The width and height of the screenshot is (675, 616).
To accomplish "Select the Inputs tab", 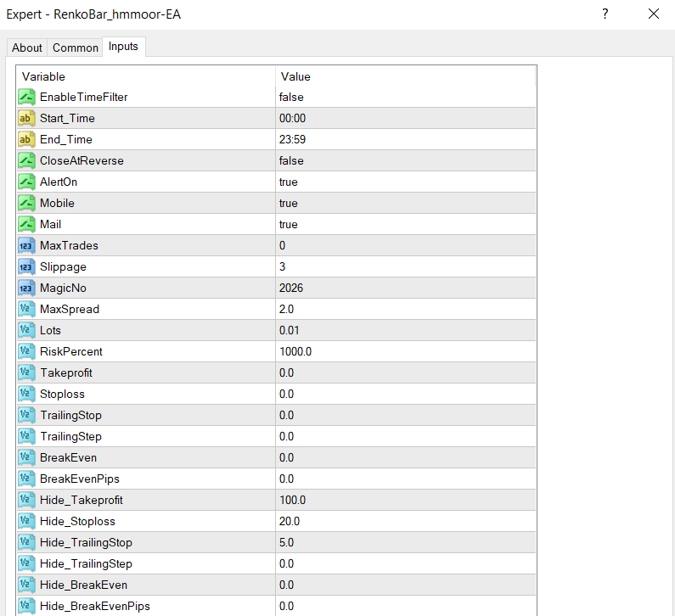I will 124,47.
